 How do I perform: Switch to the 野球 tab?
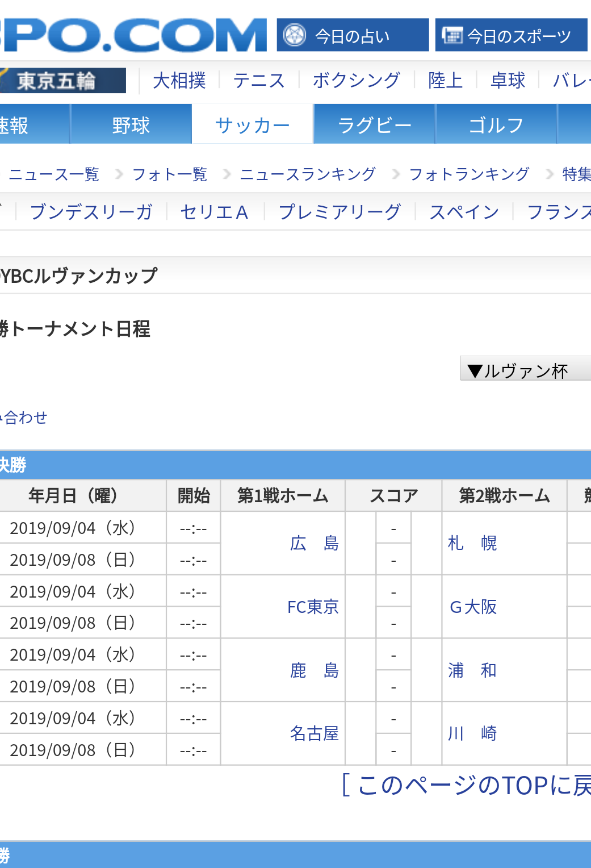point(131,124)
